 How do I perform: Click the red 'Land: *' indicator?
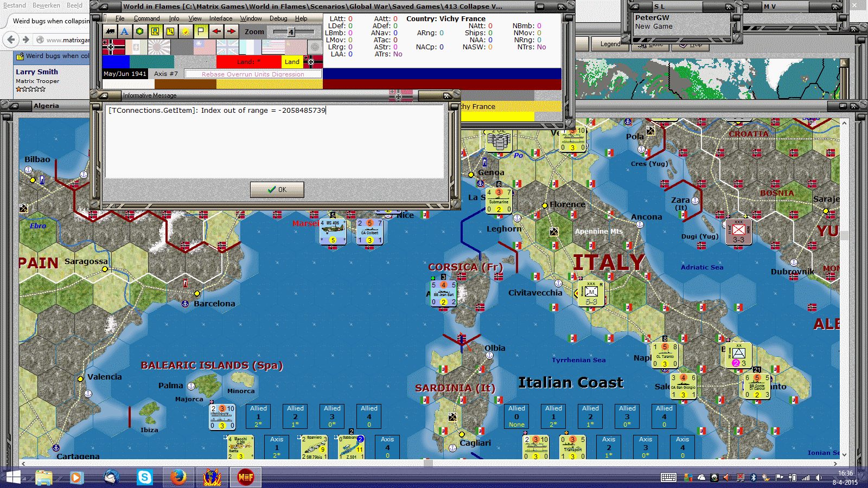point(248,62)
